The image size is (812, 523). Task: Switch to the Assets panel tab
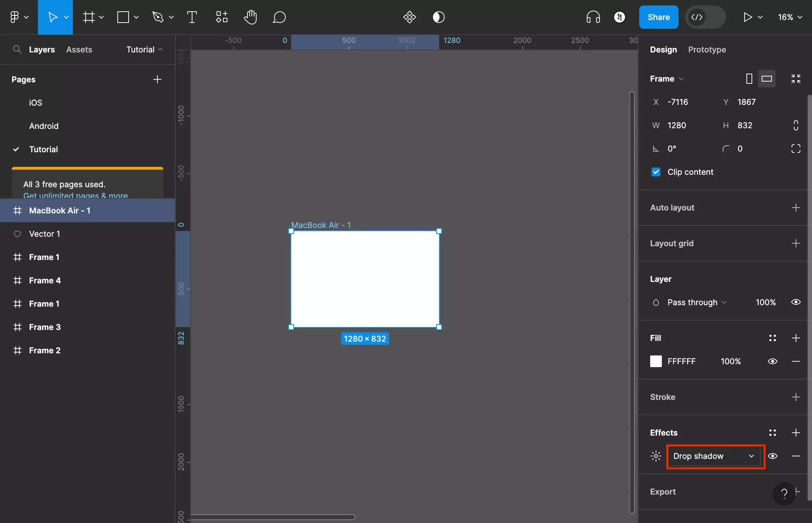tap(79, 49)
